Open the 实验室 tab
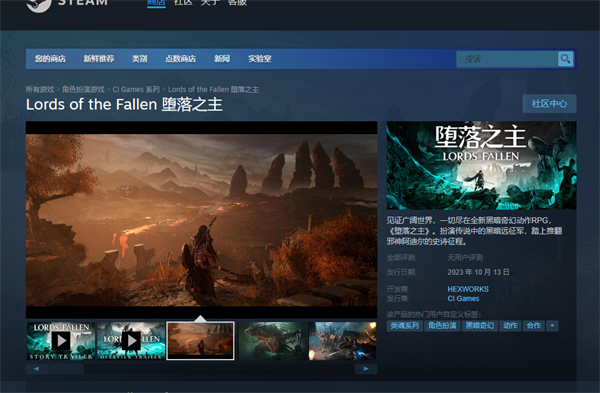This screenshot has width=600, height=393. click(x=259, y=59)
